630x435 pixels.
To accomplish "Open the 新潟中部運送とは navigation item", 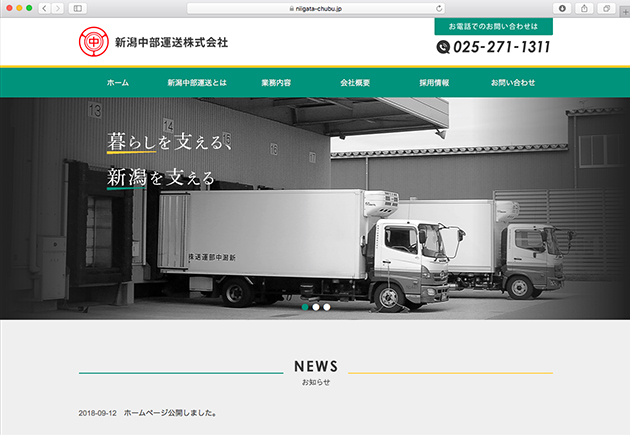I will click(197, 83).
